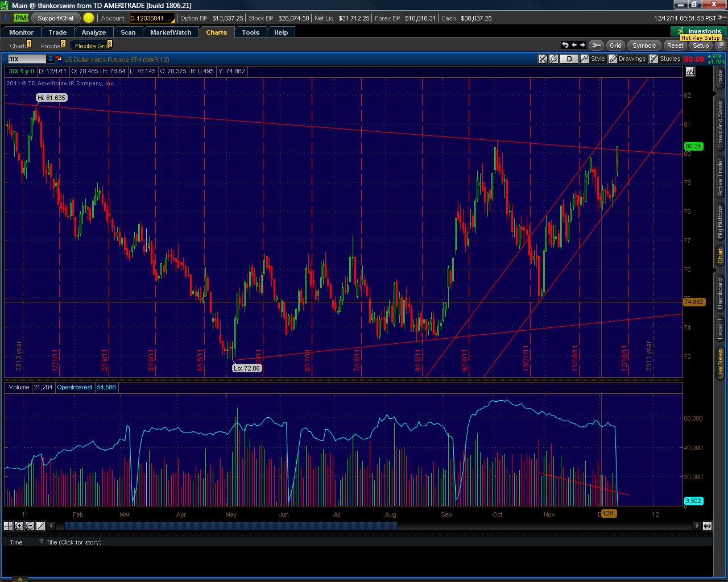Click the zoom in magnifier icon
Image resolution: width=728 pixels, height=582 pixels.
(19, 526)
